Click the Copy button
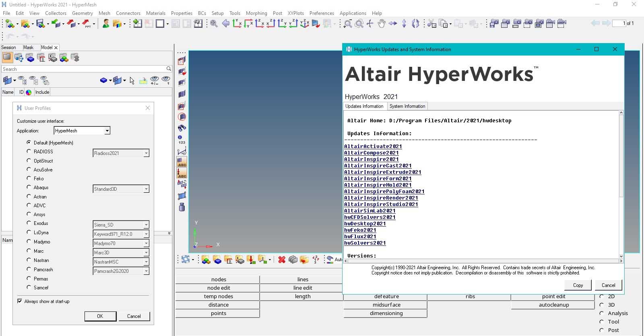This screenshot has width=644, height=336. point(578,285)
